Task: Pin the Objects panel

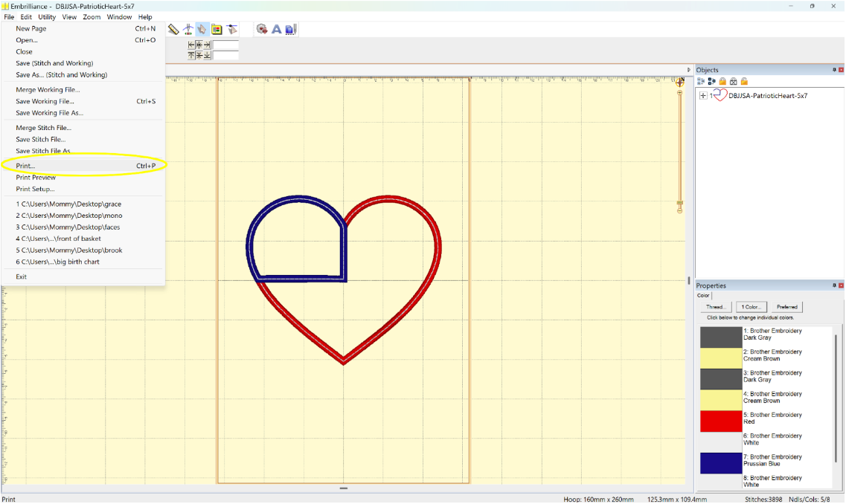Action: pos(834,70)
